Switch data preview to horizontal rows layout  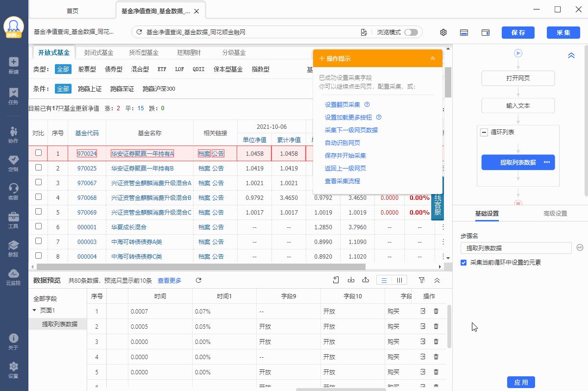[x=384, y=280]
